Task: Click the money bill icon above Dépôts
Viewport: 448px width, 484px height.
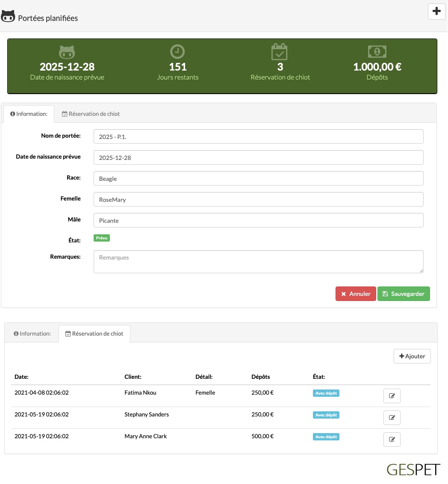Action: point(377,52)
